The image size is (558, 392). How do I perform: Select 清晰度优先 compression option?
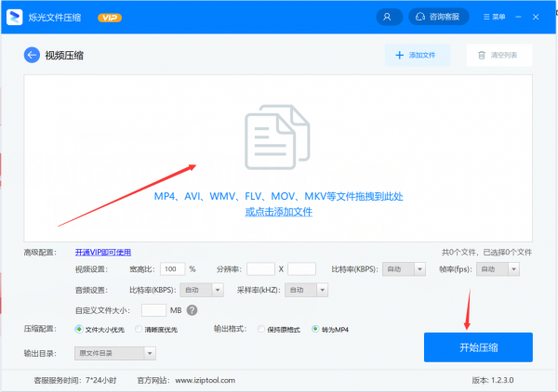pos(139,329)
